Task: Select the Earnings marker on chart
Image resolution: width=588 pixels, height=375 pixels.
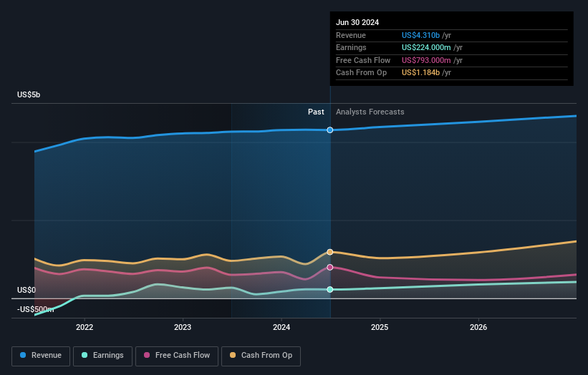Action: (x=330, y=289)
